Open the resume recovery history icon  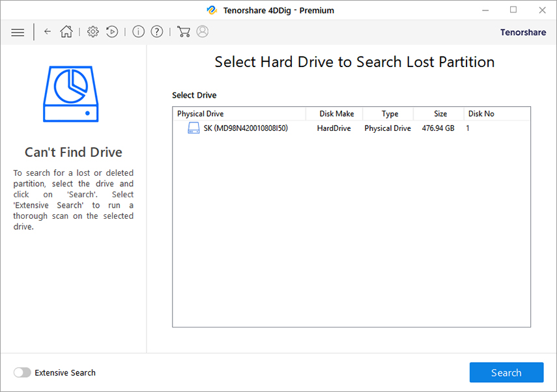click(112, 32)
